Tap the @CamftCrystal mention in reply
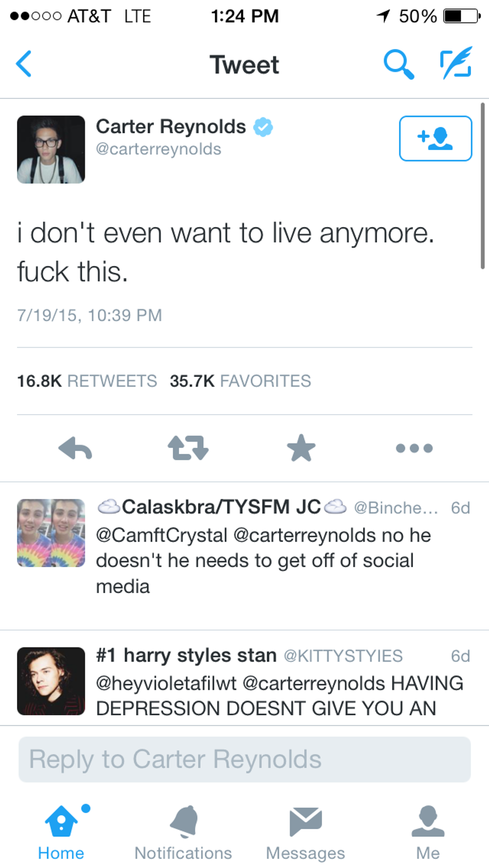 point(162,535)
